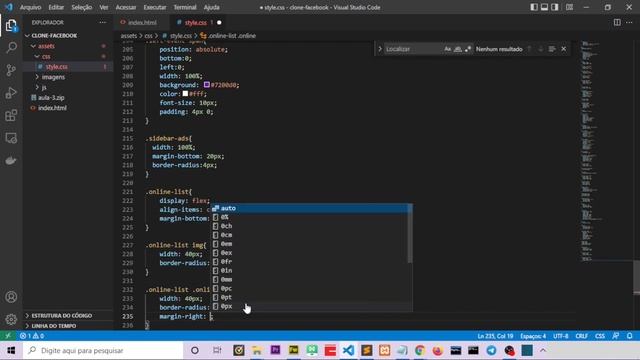The height and width of the screenshot is (360, 640).
Task: Expand the replace field in find widget
Action: 380,49
